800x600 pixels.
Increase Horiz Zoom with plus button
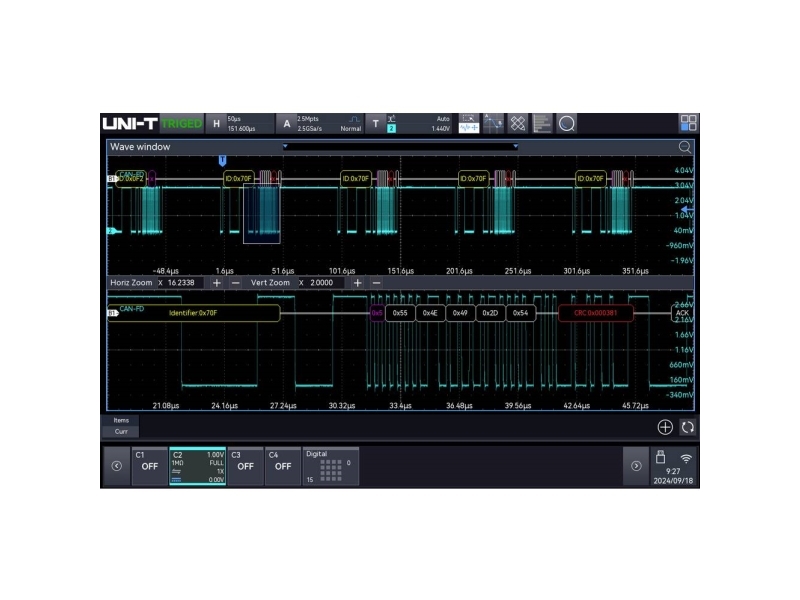(x=217, y=283)
